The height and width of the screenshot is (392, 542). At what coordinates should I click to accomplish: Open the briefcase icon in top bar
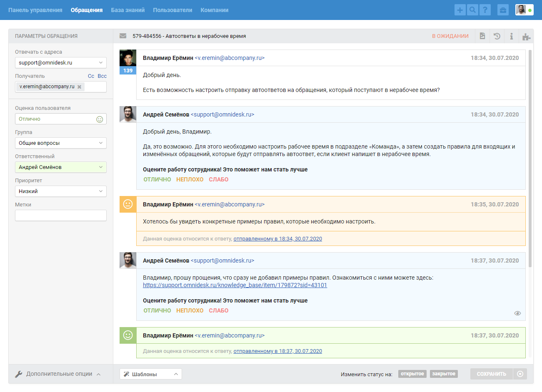coord(503,10)
